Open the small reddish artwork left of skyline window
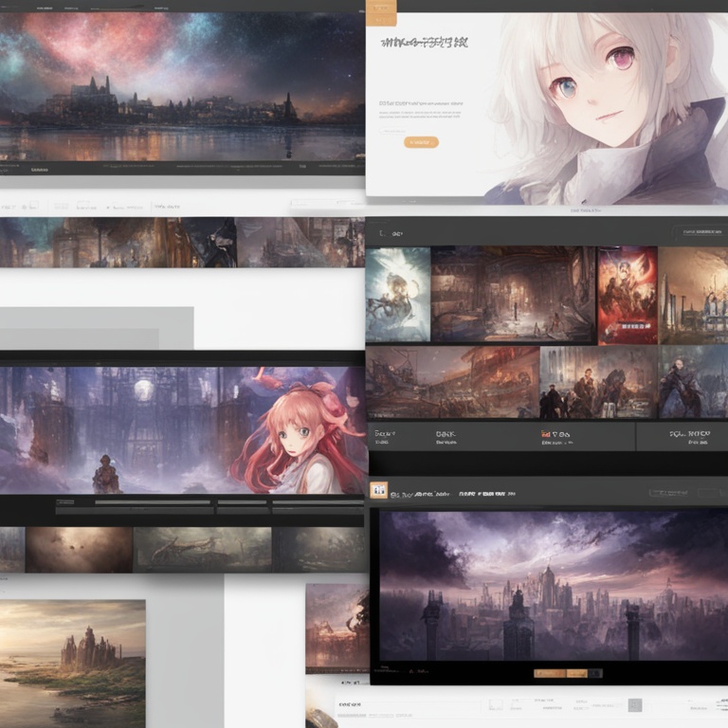 click(x=337, y=628)
